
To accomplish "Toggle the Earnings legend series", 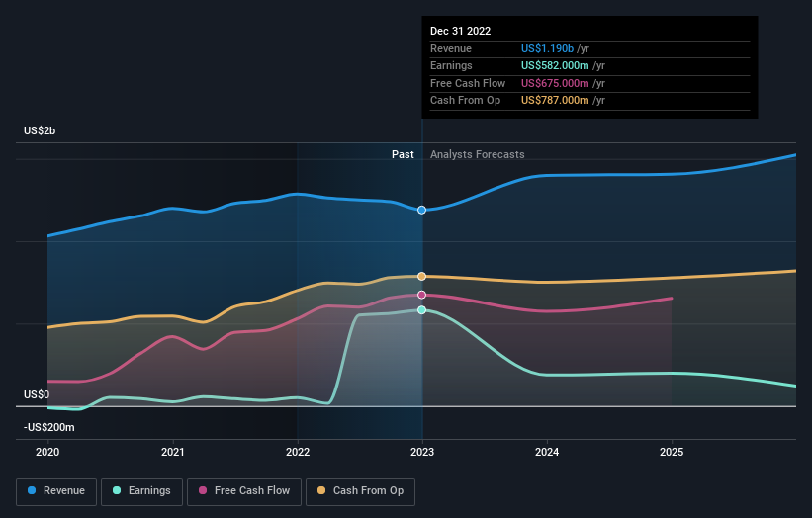I will tap(141, 491).
